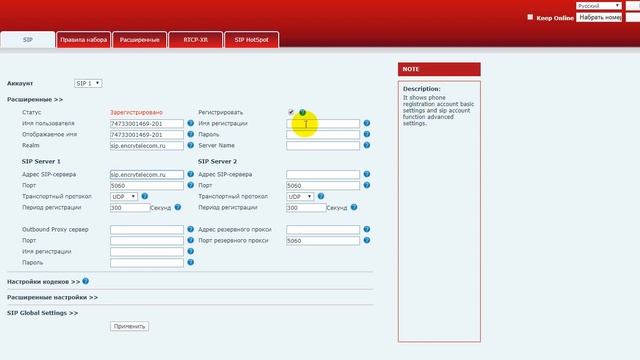Open help icon for SIP Server 2 transport protocol
Viewport: 640px width, 360px height.
tap(321, 196)
